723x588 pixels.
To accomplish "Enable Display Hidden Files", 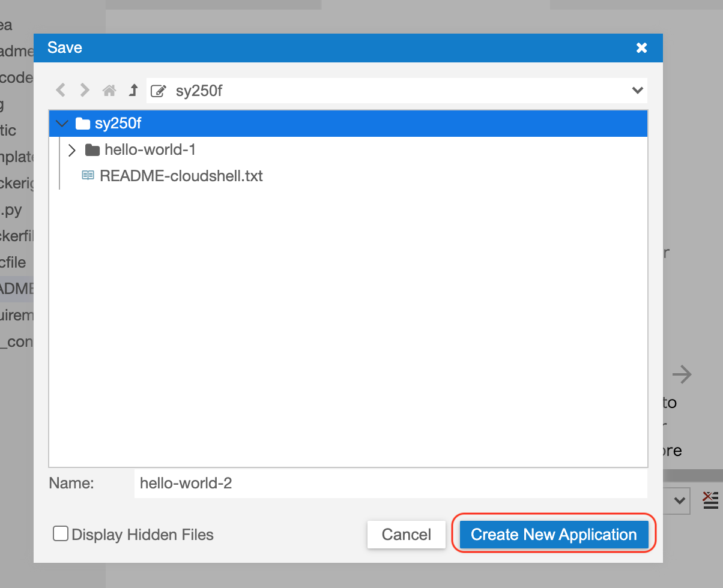I will click(60, 533).
